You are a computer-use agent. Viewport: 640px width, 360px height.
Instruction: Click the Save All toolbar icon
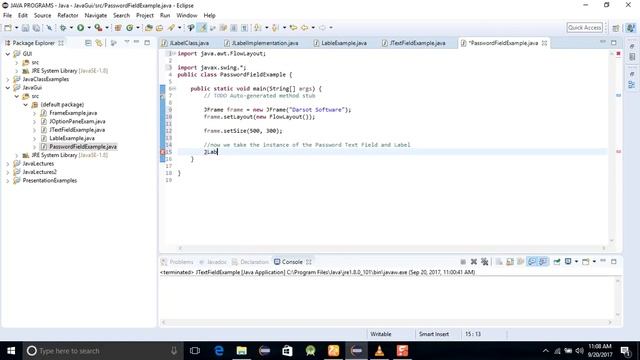tap(36, 28)
